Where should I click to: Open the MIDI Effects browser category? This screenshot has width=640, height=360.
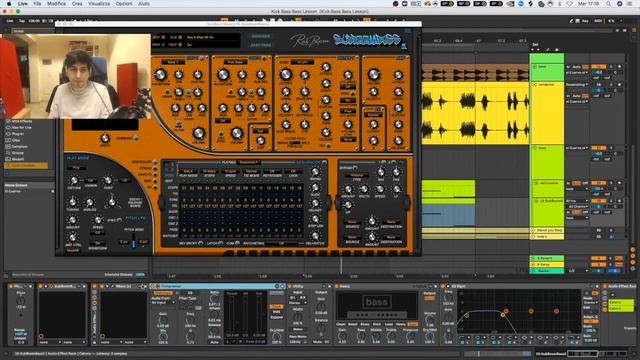[x=21, y=121]
